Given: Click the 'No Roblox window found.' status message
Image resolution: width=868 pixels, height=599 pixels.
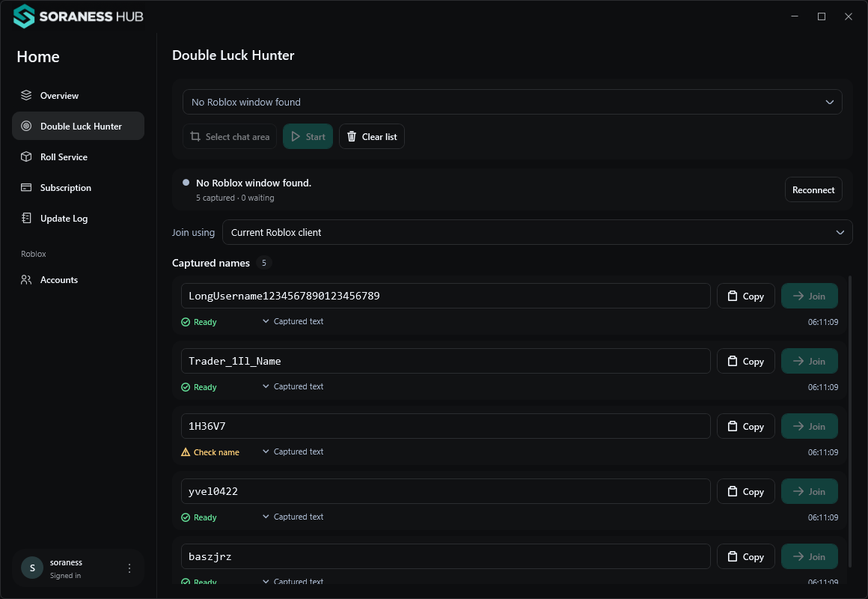Looking at the screenshot, I should tap(254, 183).
